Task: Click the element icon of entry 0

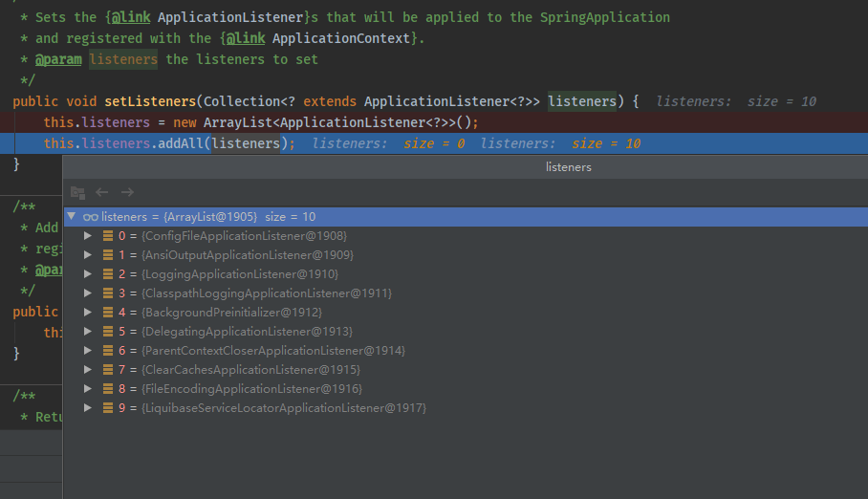Action: 108,235
